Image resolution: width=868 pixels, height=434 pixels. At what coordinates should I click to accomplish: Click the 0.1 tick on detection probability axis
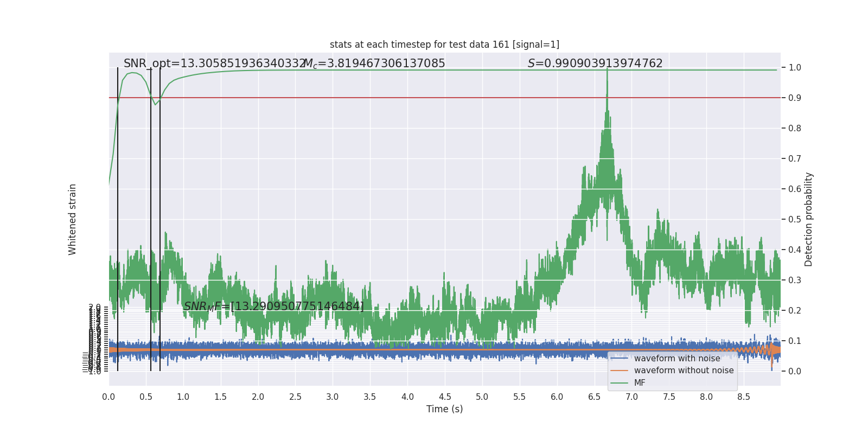(795, 341)
